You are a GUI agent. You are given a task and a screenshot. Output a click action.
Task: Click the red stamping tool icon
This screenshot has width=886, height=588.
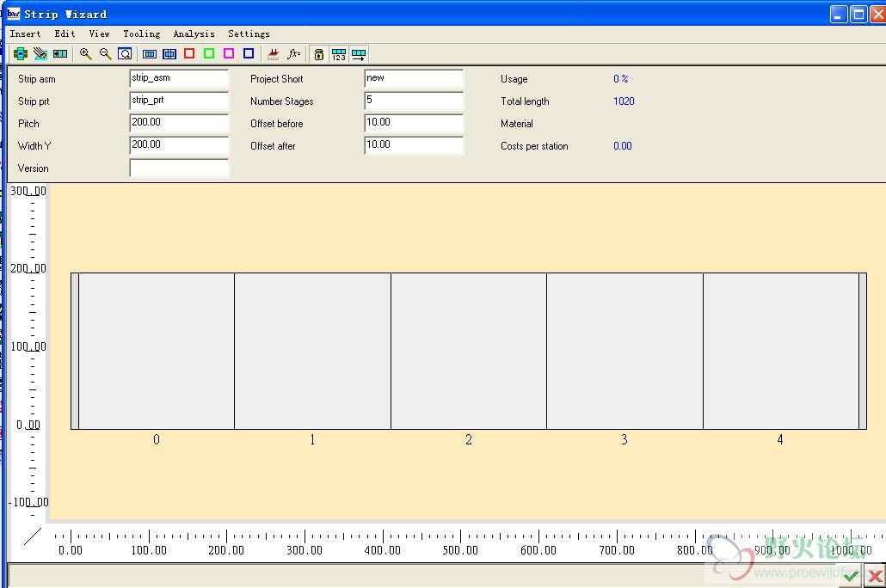point(274,54)
